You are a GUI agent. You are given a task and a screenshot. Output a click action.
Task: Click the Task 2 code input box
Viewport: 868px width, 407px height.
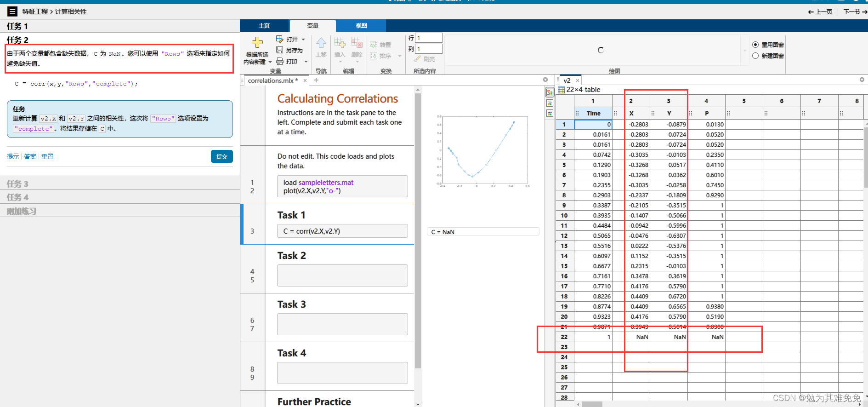[x=342, y=275]
